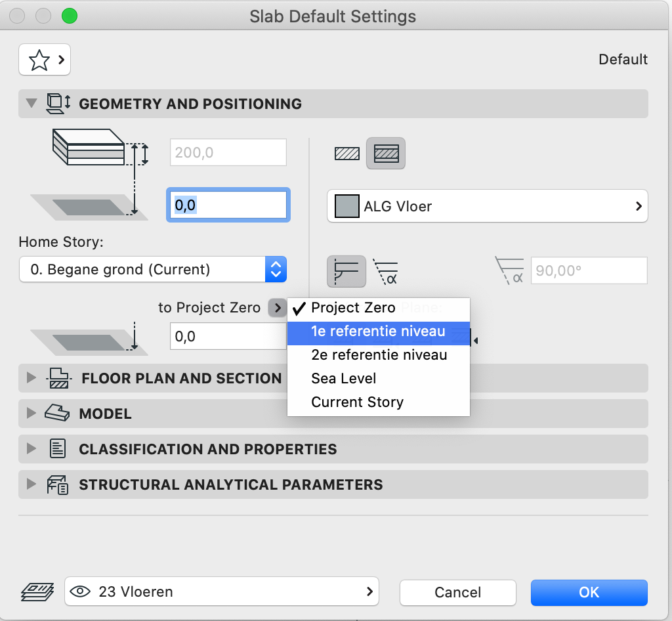This screenshot has width=672, height=621.
Task: Expand Classification and Properties panel
Action: point(31,449)
